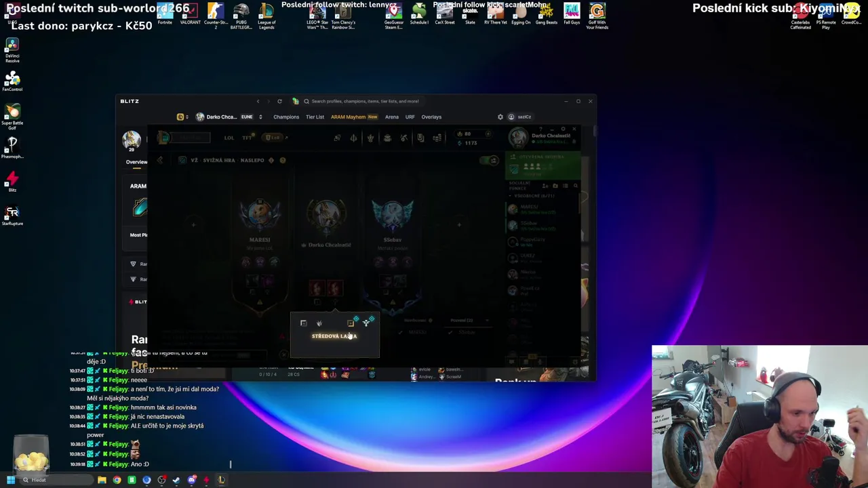This screenshot has width=868, height=488.
Task: Select the jungle position icon in picker
Action: coord(319,323)
